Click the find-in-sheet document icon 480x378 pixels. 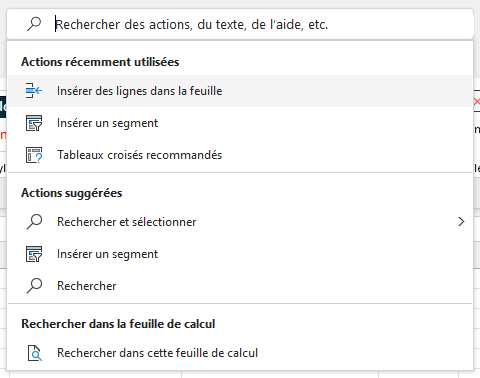35,353
